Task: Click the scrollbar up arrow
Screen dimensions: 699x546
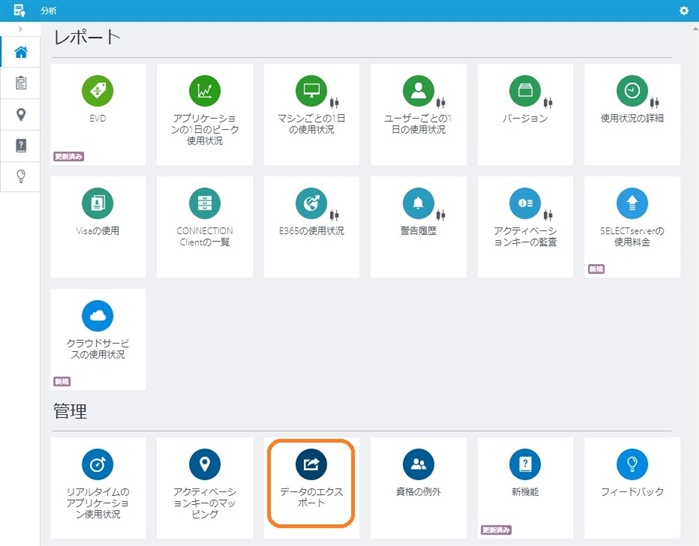Action: coord(695,29)
